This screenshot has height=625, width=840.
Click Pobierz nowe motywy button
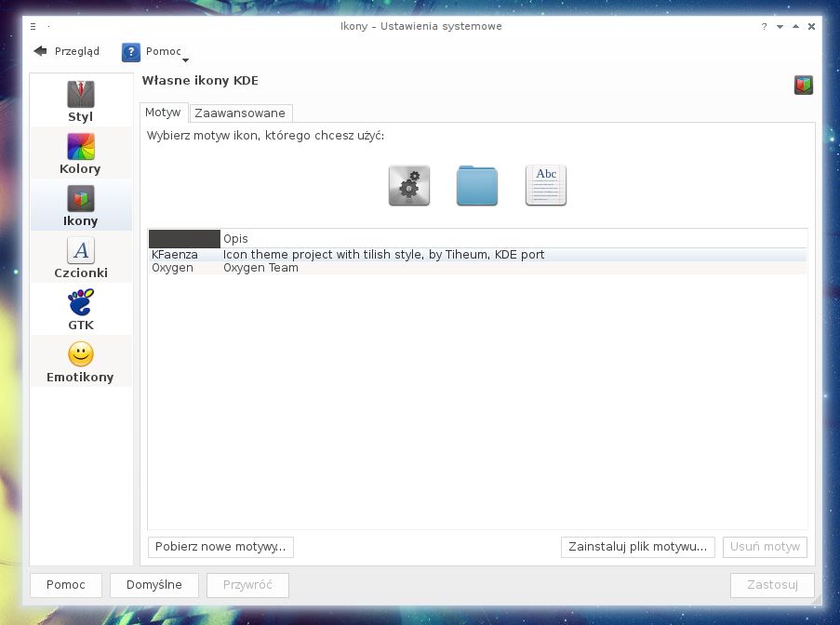[x=220, y=547]
